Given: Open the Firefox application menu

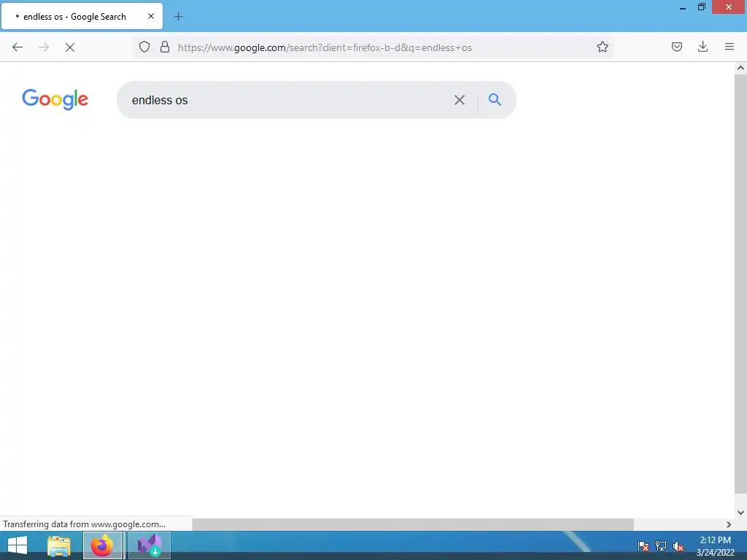Looking at the screenshot, I should [x=729, y=47].
